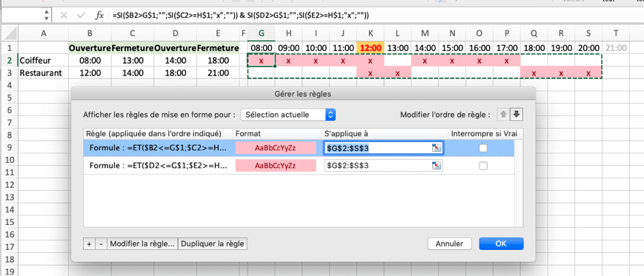Click the 20:00 header cell in S1
Screen dimensions: 644x276
tap(588, 48)
